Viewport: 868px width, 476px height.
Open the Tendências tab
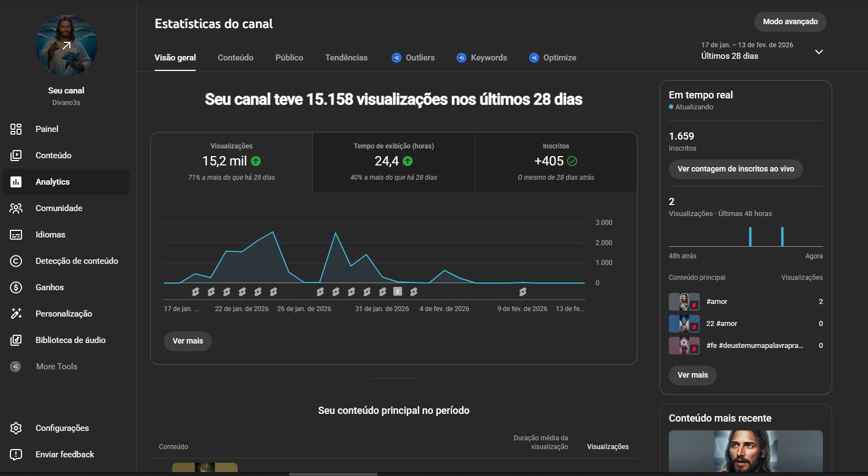[x=347, y=58]
